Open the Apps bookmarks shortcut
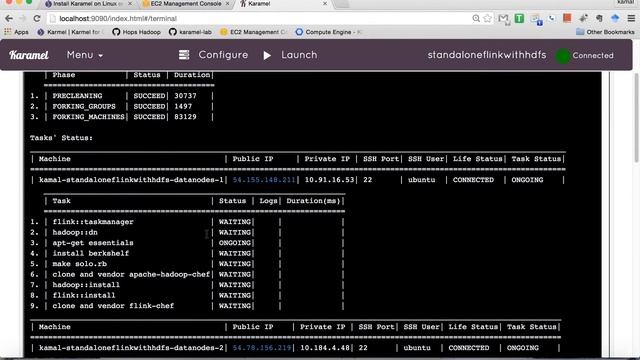The height and width of the screenshot is (360, 640). (16, 32)
